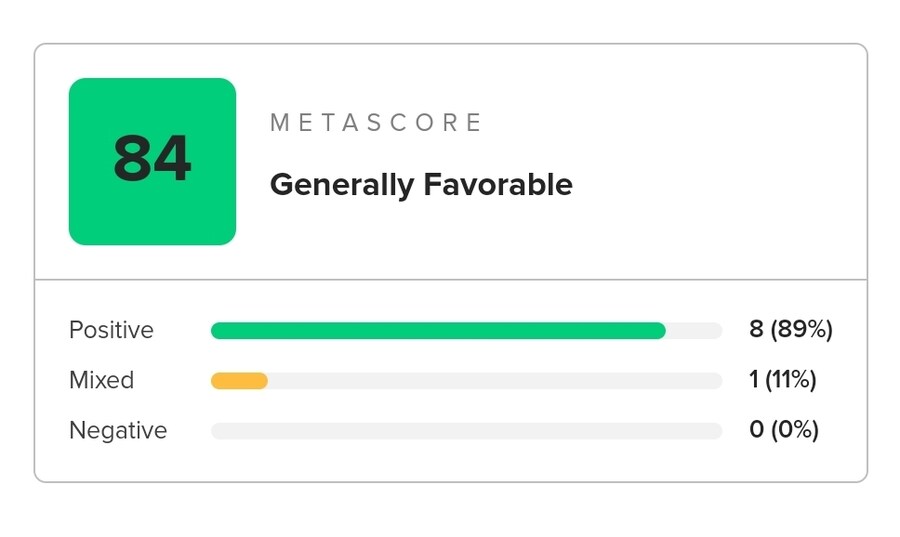Click the mixed review count 1
Screen dimensions: 900x537
[x=754, y=380]
